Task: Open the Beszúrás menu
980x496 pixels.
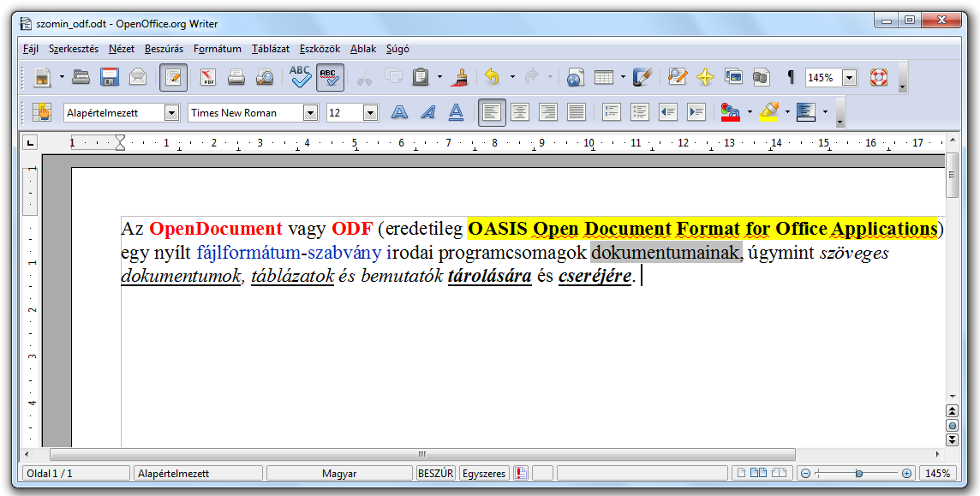Action: tap(164, 49)
